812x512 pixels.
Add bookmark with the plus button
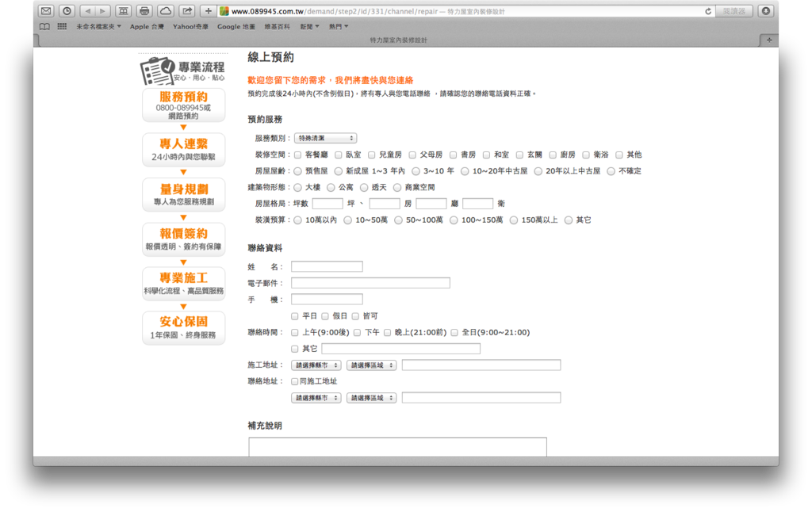[x=208, y=11]
